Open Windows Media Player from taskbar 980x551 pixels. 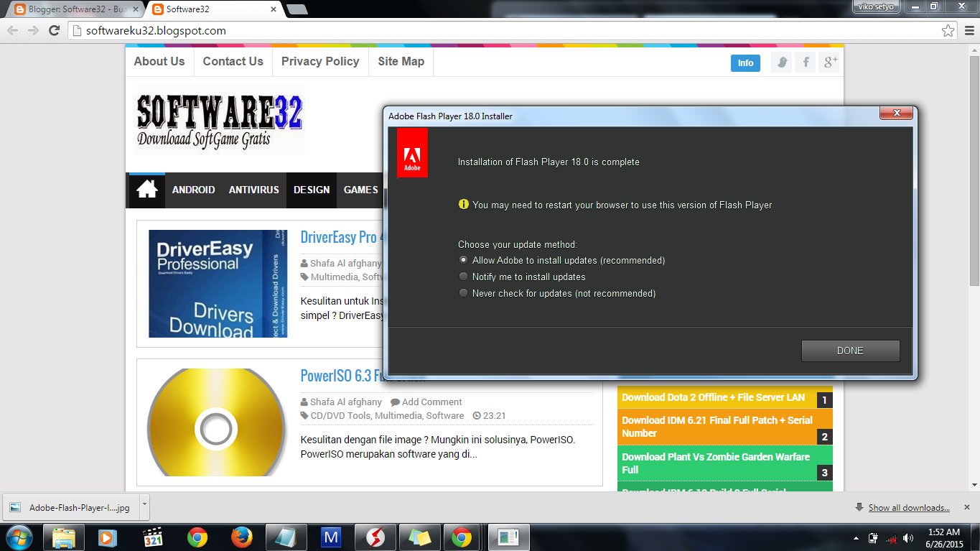pyautogui.click(x=107, y=537)
